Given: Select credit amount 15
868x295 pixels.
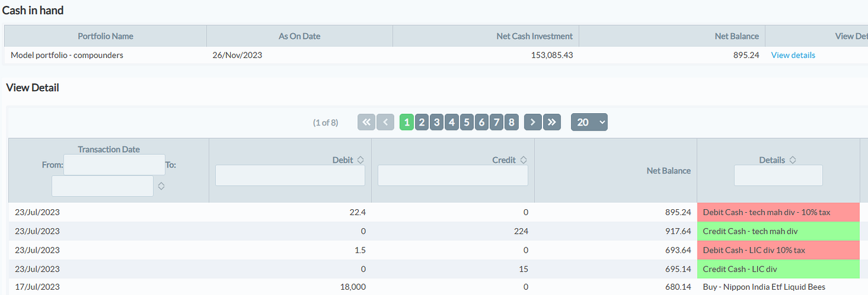Looking at the screenshot, I should [x=523, y=269].
